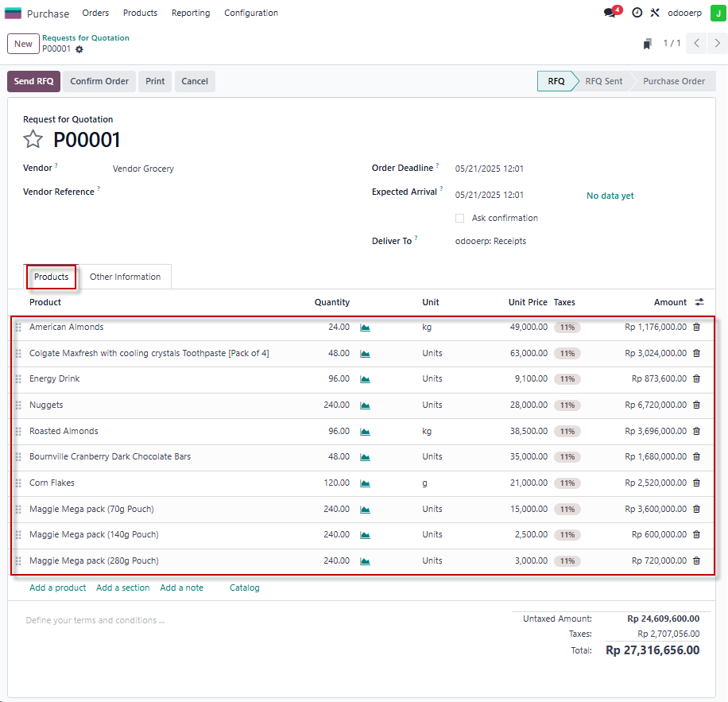
Task: Cancel the request for quotation
Action: (195, 81)
